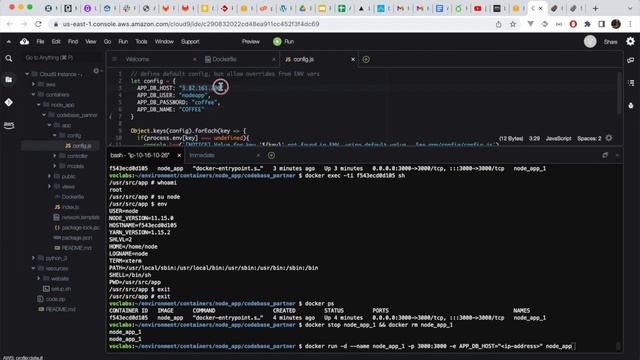Collapse the menu bar arrow
The width and height of the screenshot is (640, 360).
[9, 42]
